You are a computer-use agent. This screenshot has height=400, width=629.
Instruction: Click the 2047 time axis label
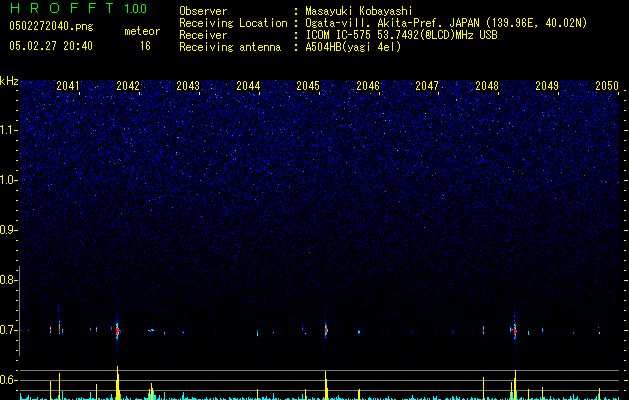(x=427, y=85)
